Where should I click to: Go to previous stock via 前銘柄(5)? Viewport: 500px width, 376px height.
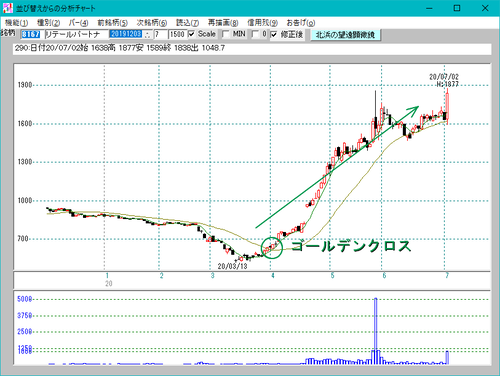pos(112,23)
